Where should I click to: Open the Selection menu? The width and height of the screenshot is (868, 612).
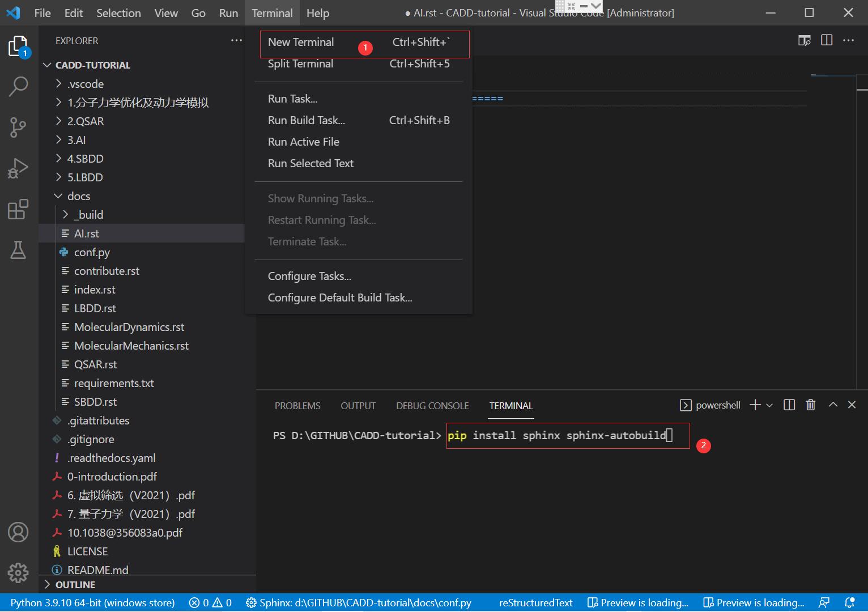pos(118,13)
